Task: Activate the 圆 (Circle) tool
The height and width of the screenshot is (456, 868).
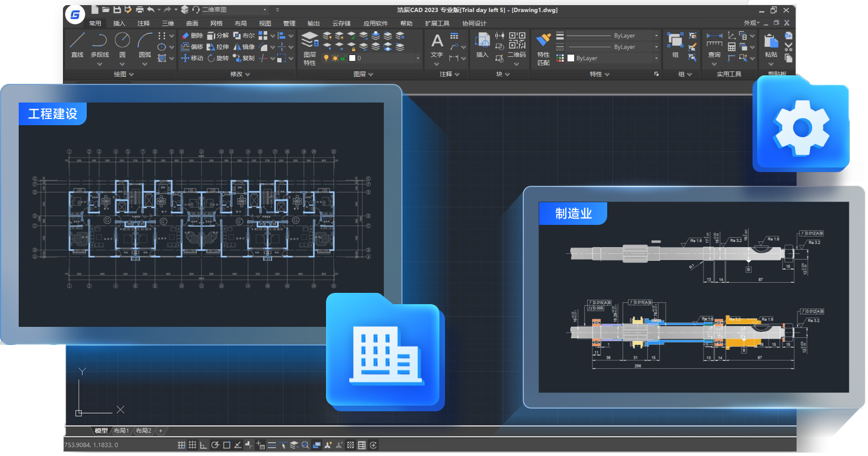Action: click(121, 41)
